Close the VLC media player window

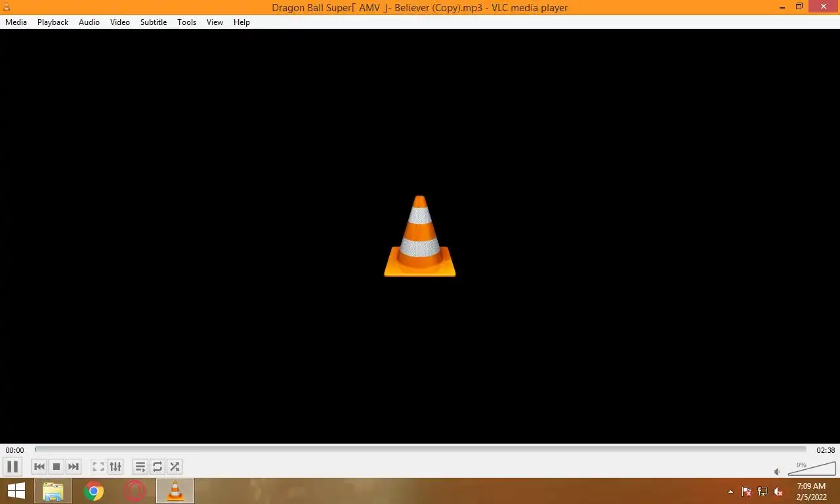click(x=824, y=7)
